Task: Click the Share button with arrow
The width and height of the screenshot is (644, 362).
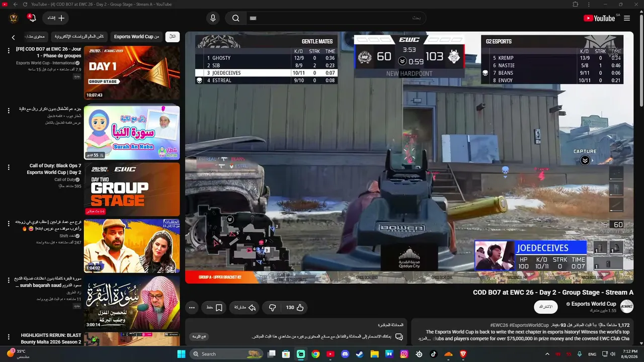Action: point(246,307)
